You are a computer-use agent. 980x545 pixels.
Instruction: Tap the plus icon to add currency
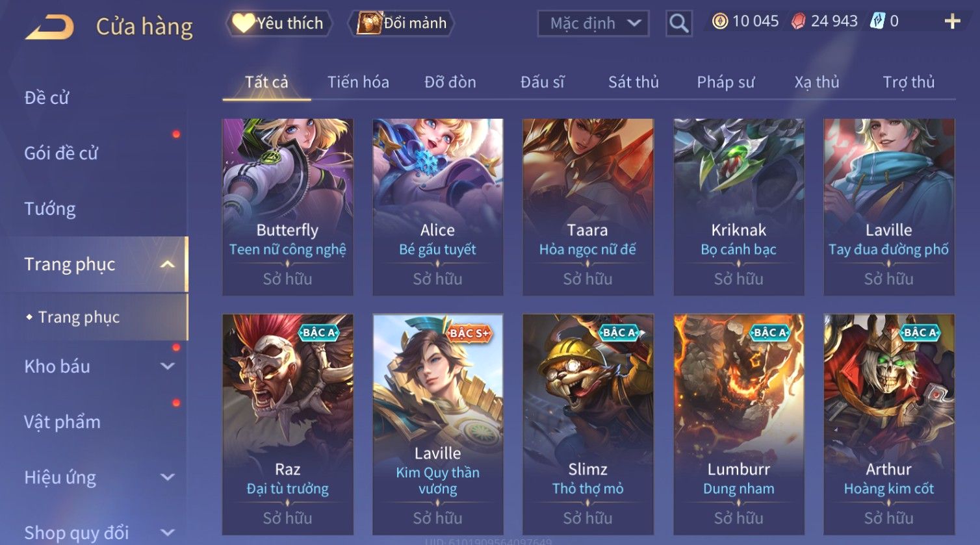click(x=952, y=22)
